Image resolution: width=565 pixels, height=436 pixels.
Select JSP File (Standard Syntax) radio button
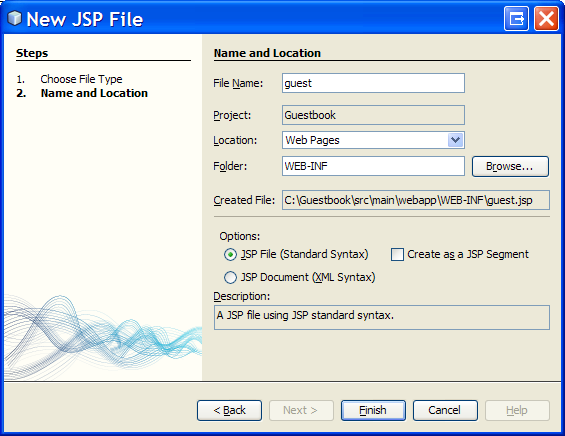230,254
